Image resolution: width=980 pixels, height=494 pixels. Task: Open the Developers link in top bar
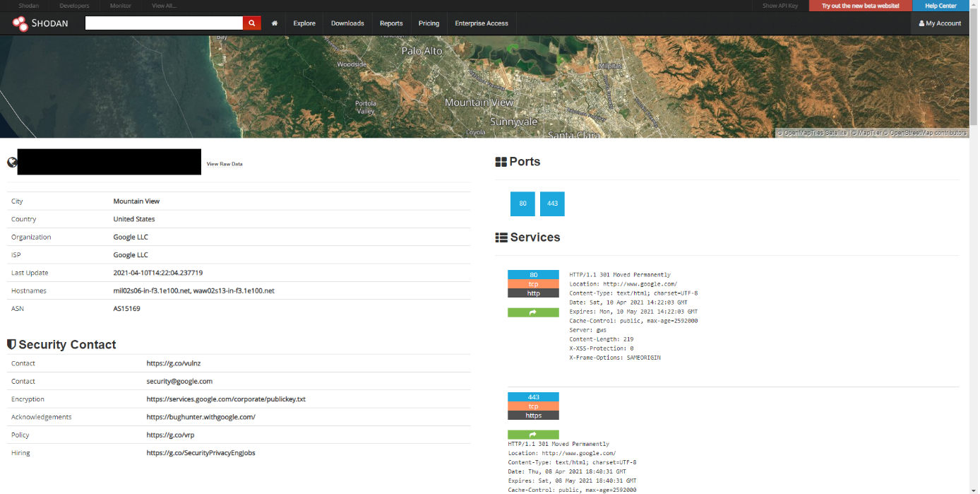(x=75, y=6)
